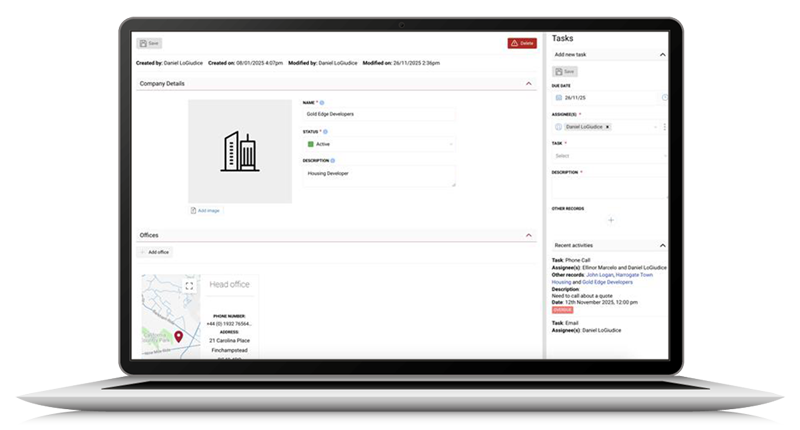The width and height of the screenshot is (800, 430).
Task: Add other record with plus icon
Action: pos(611,220)
